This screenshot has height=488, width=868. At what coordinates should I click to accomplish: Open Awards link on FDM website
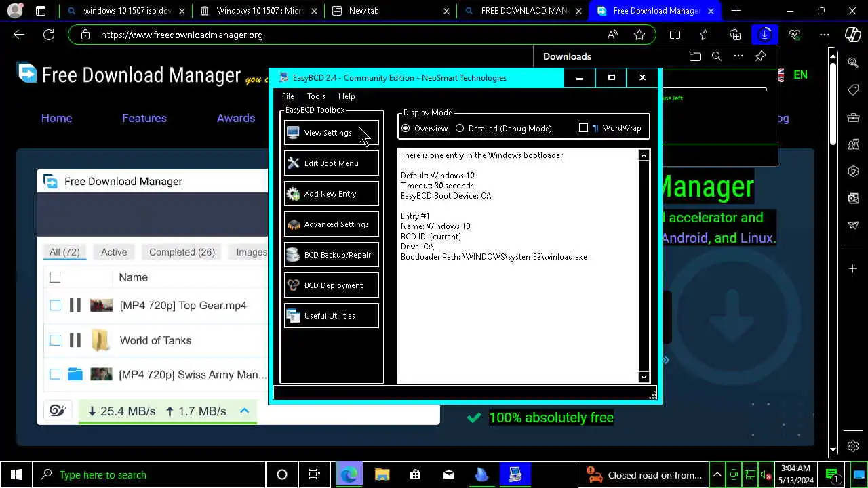(236, 118)
